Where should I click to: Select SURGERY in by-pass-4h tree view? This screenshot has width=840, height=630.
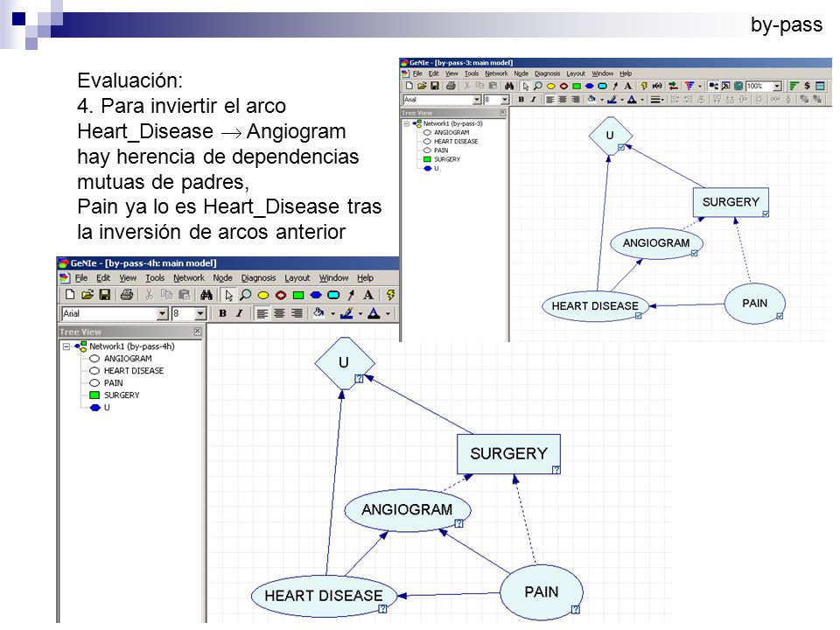(x=122, y=395)
